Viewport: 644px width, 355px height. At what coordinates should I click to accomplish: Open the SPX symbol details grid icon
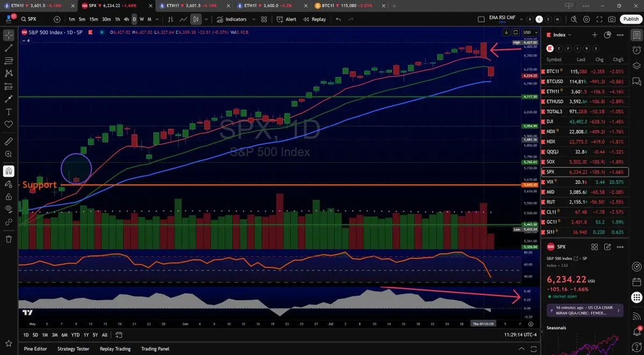tap(595, 247)
